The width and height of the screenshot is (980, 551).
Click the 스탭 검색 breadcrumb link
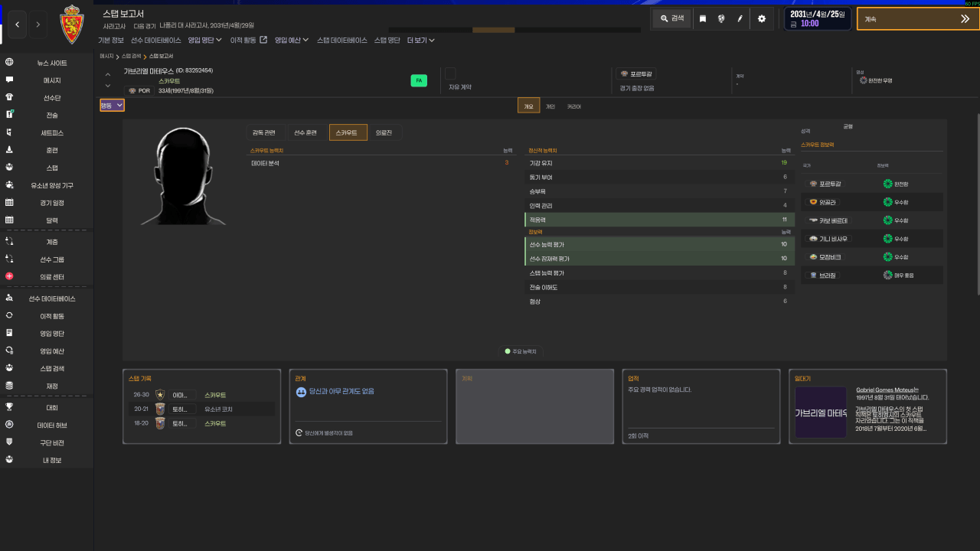click(132, 57)
